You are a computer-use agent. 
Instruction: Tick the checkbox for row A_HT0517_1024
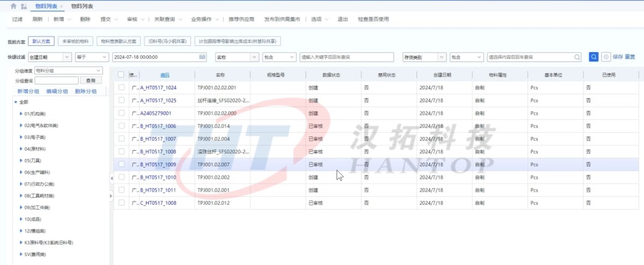[121, 88]
